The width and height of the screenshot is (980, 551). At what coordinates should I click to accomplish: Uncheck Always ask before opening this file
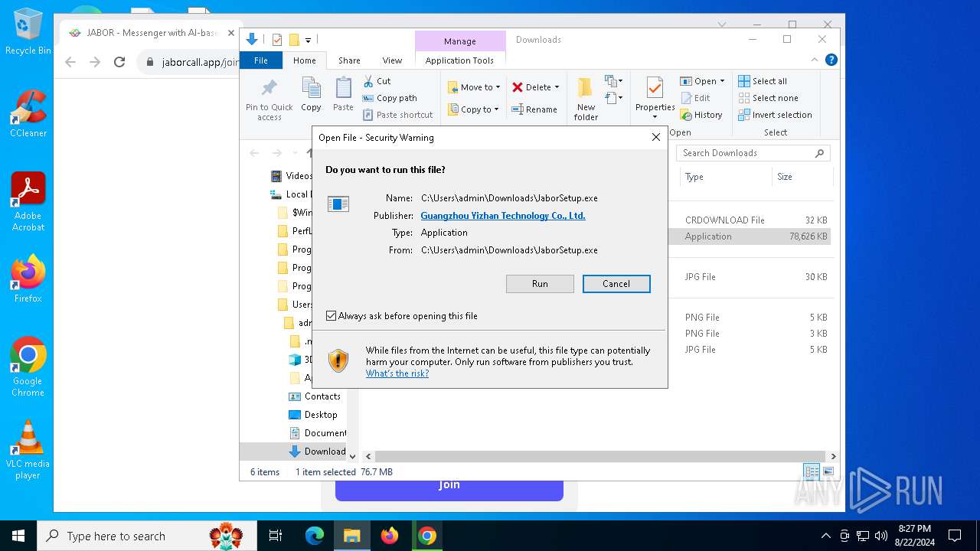click(331, 315)
